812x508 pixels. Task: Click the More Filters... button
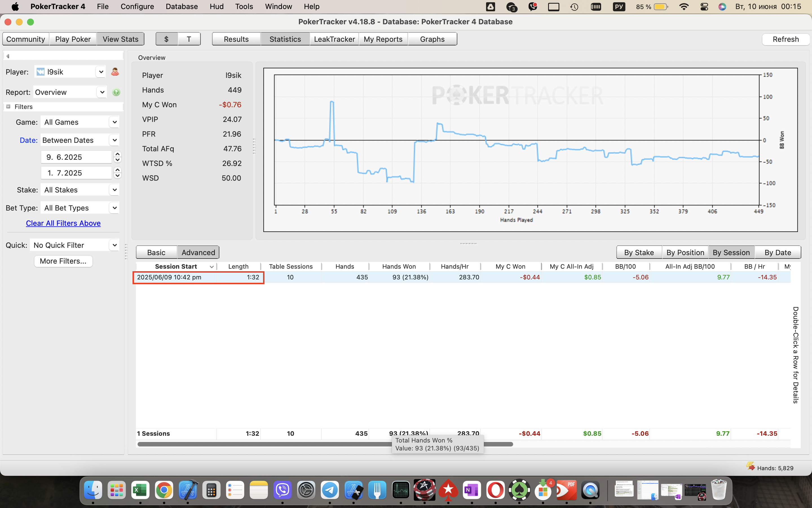(x=63, y=261)
